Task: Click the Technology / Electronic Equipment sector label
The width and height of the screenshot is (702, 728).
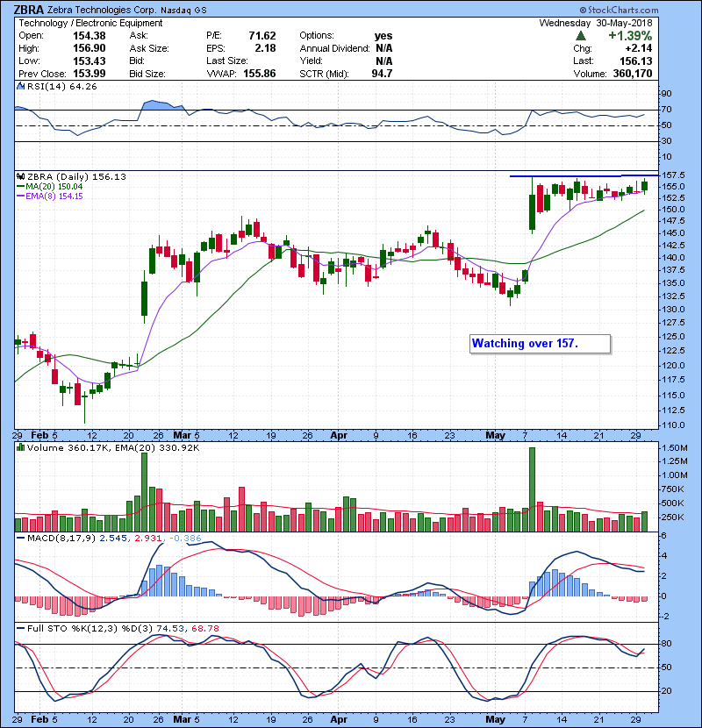Action: 90,23
